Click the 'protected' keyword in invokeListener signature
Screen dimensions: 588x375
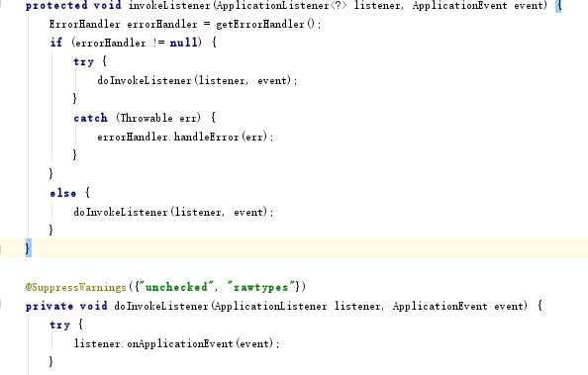pyautogui.click(x=56, y=6)
